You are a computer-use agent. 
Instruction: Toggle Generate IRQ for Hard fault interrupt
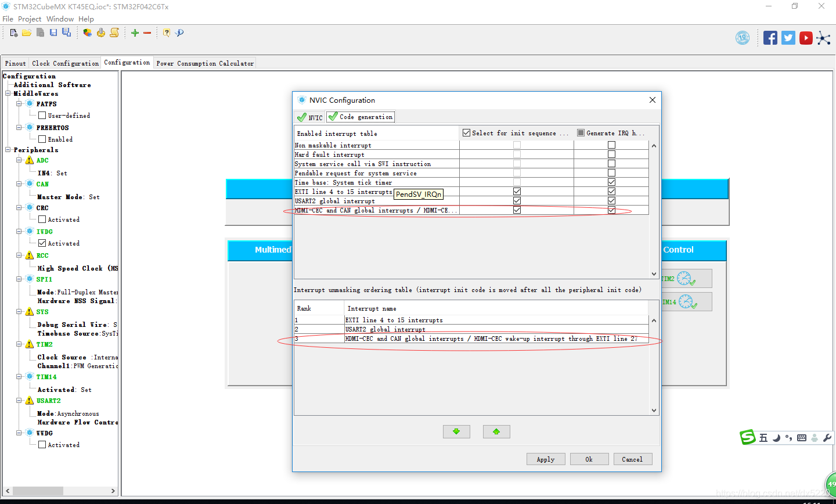611,154
